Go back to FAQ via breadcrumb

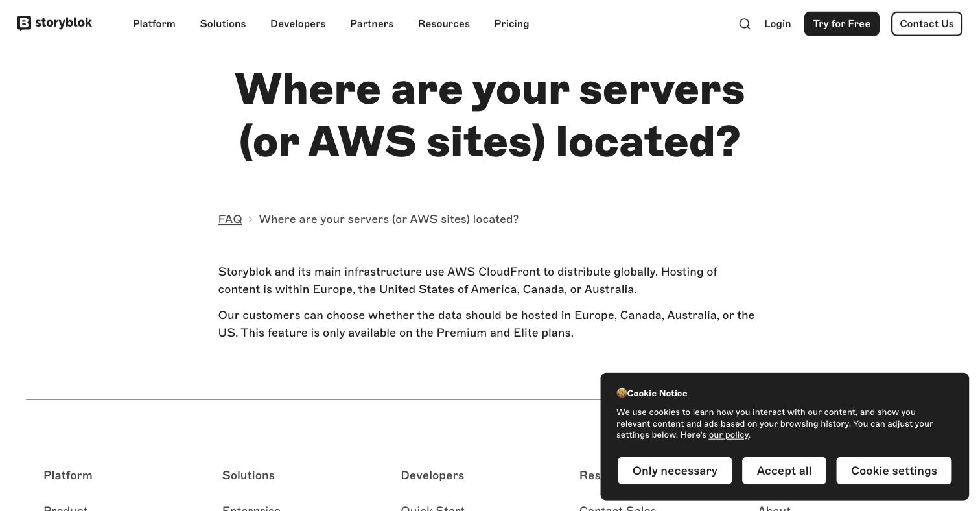(230, 219)
